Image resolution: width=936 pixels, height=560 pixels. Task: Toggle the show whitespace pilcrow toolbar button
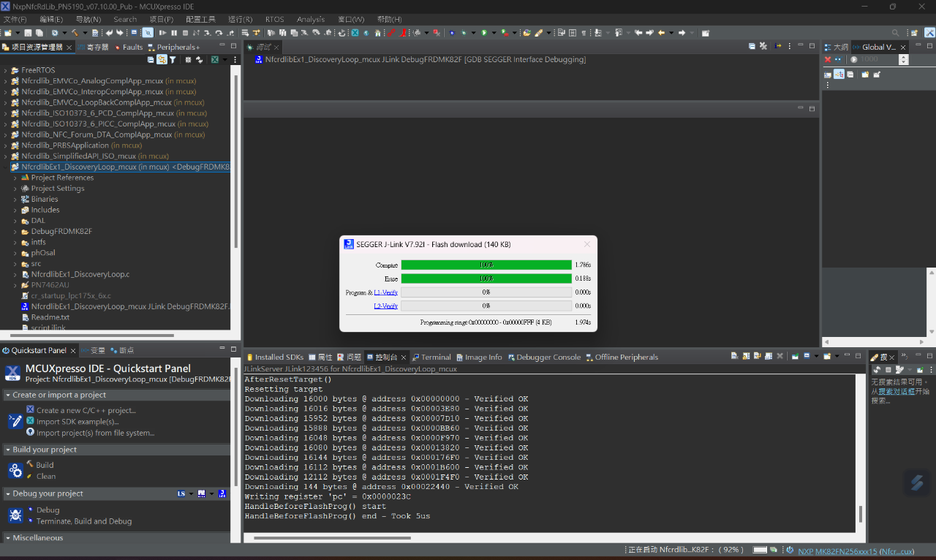[x=584, y=33]
